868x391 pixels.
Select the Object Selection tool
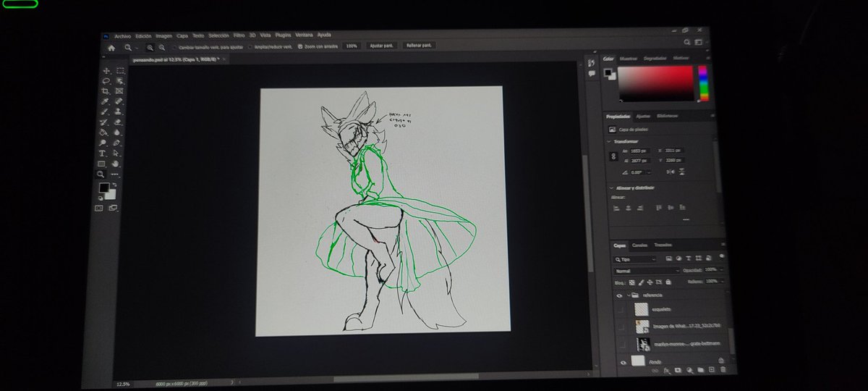[120, 80]
